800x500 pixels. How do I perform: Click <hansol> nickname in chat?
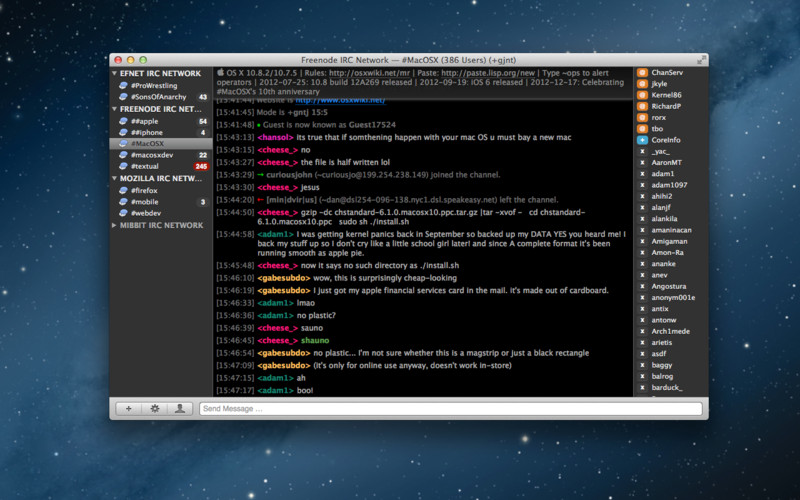coord(276,137)
